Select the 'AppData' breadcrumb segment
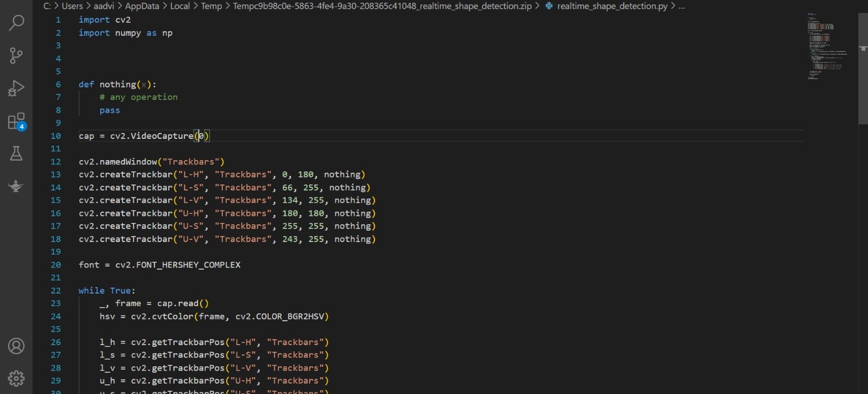 click(x=142, y=6)
